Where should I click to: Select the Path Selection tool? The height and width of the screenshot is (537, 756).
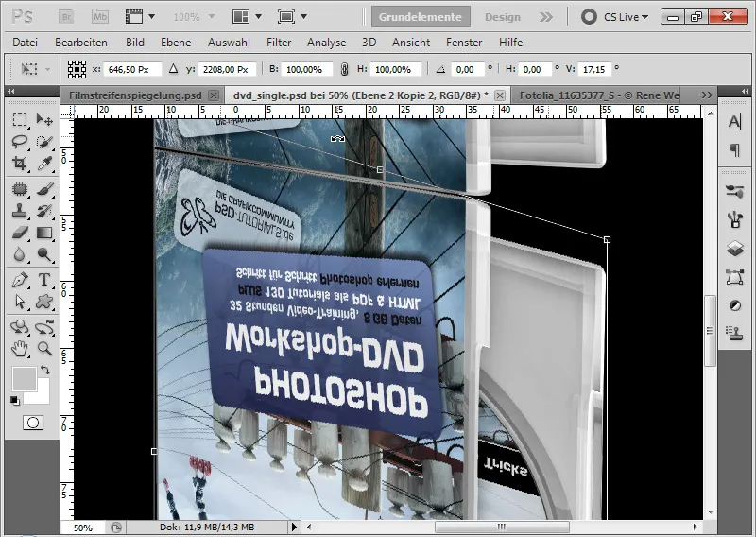[19, 302]
